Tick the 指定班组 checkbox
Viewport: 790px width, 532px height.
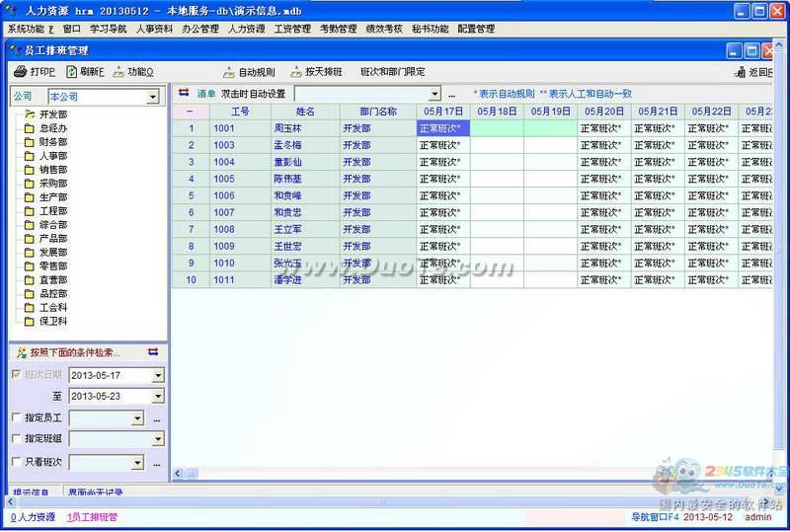[x=16, y=438]
